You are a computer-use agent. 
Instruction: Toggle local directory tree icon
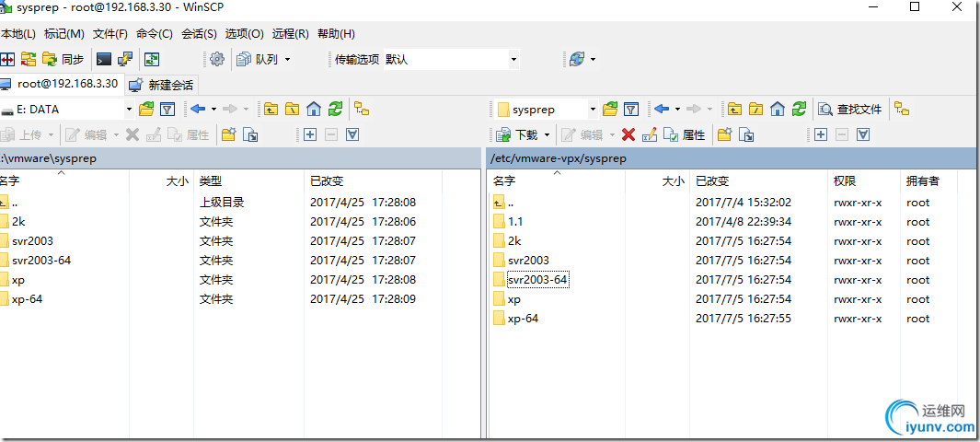[x=362, y=110]
